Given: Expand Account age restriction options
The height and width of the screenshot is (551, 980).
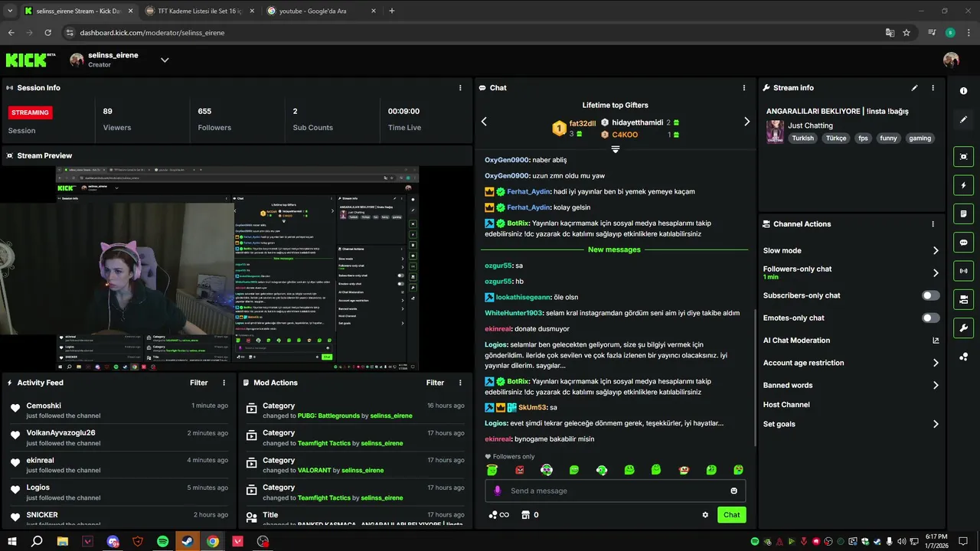Looking at the screenshot, I should pyautogui.click(x=936, y=363).
